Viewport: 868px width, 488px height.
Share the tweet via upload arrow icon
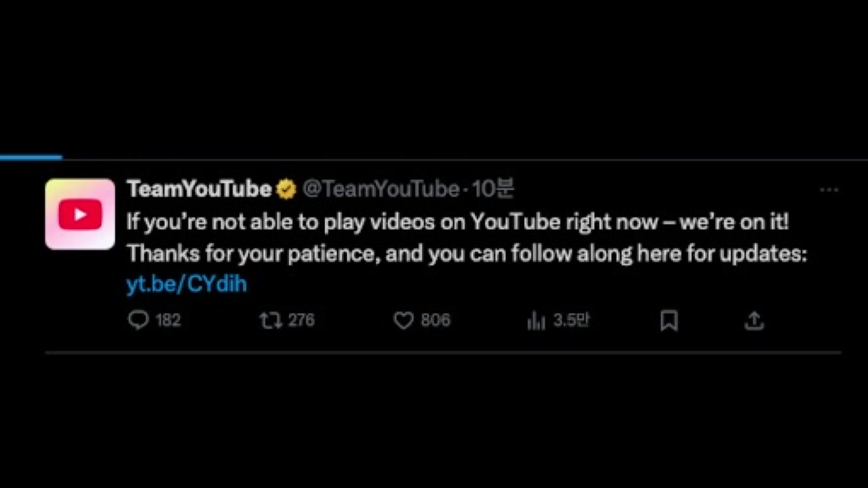[754, 320]
